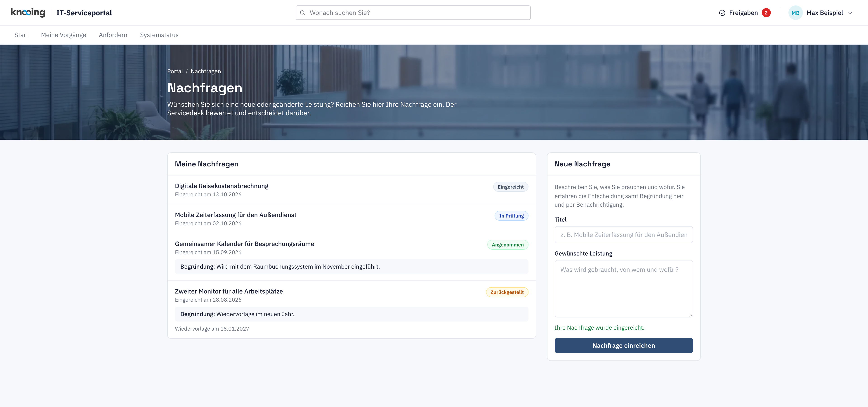Go to Meine Vorgänge tab
This screenshot has height=407, width=868.
64,35
